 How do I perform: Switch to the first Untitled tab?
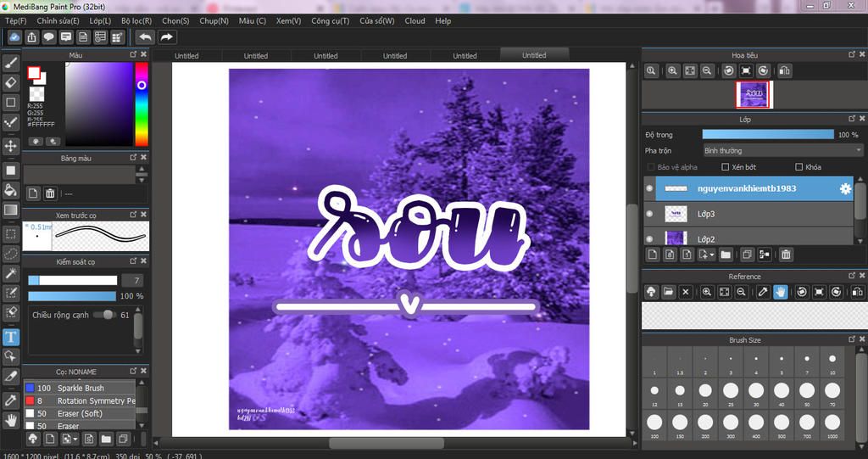pyautogui.click(x=186, y=55)
